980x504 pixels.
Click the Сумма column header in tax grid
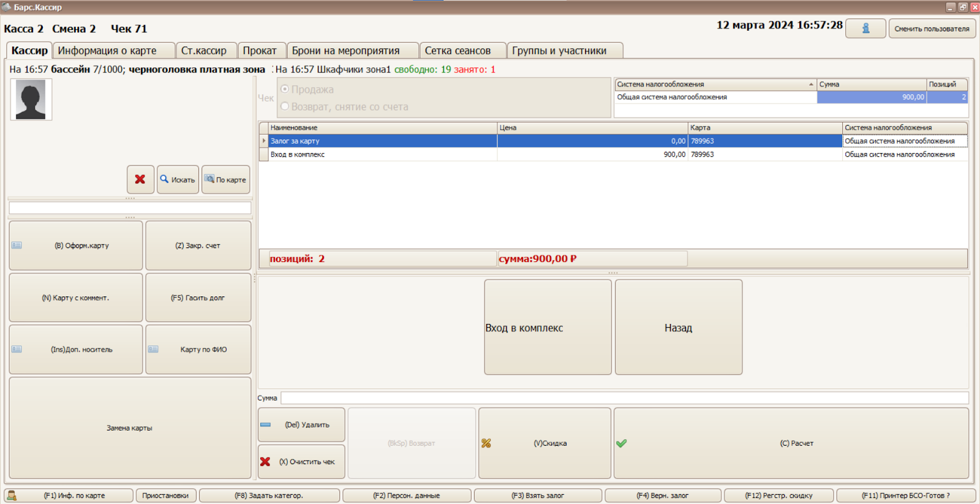872,85
